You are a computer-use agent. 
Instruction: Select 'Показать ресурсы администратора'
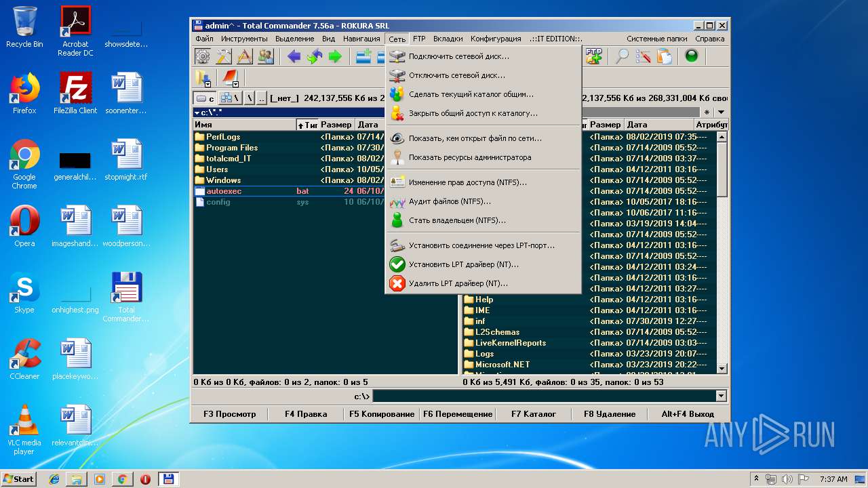484,157
